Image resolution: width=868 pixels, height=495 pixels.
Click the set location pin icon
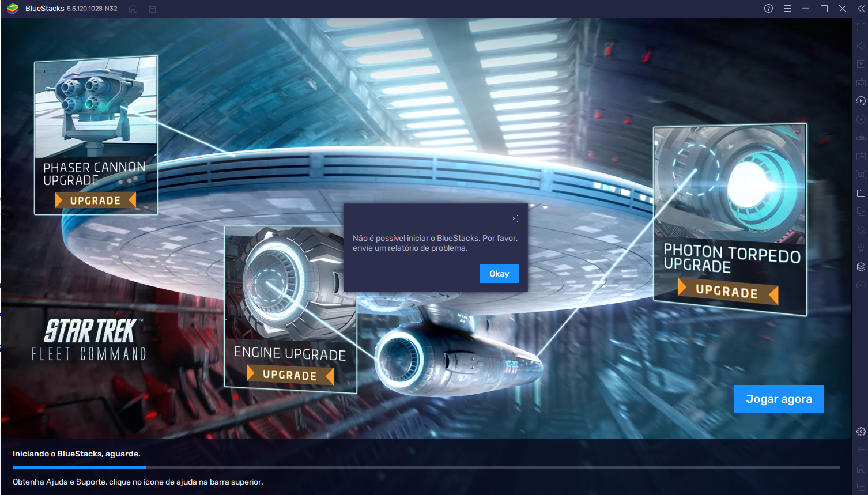click(x=861, y=248)
